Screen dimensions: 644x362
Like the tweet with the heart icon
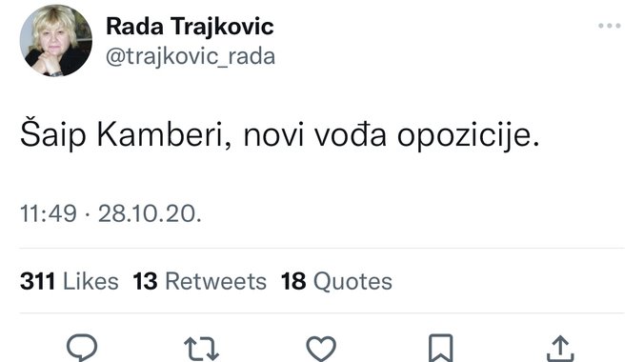coord(321,349)
